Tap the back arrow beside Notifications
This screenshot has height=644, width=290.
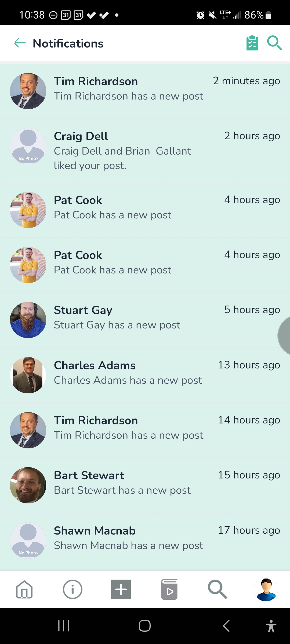[x=20, y=43]
